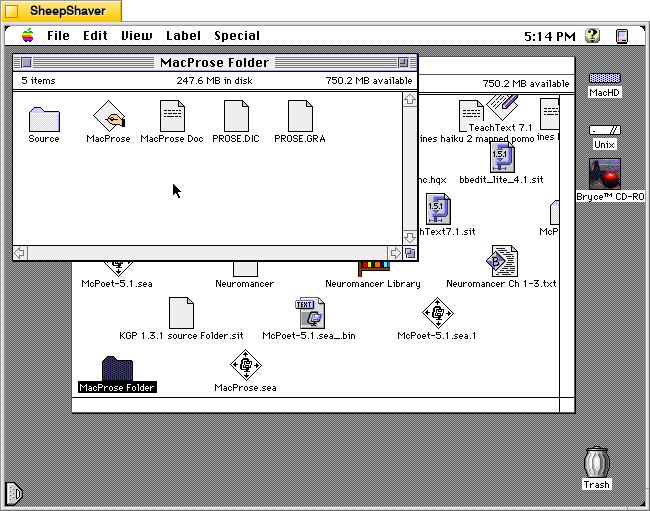650x511 pixels.
Task: Open the Application menu icon at right
Action: tap(622, 36)
